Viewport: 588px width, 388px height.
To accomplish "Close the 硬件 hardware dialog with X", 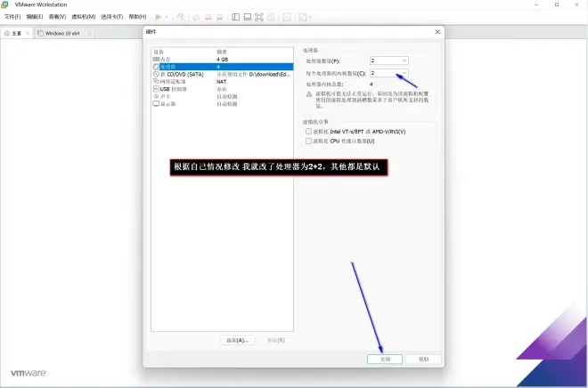I will [437, 32].
